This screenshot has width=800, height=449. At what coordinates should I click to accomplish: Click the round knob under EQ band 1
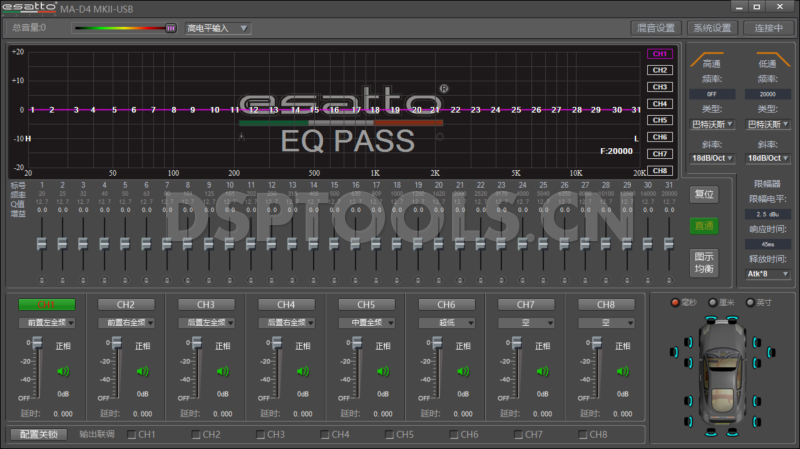click(x=42, y=280)
